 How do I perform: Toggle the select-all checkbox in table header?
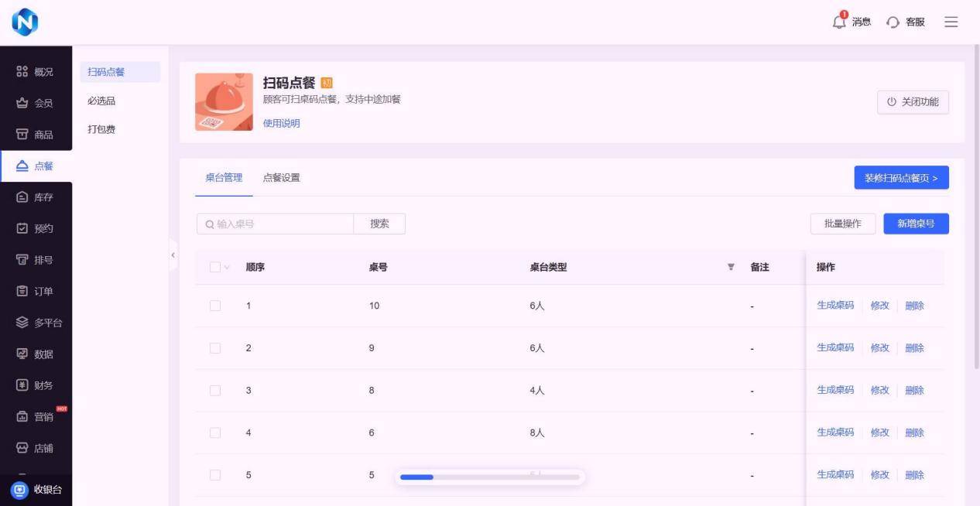click(x=215, y=268)
